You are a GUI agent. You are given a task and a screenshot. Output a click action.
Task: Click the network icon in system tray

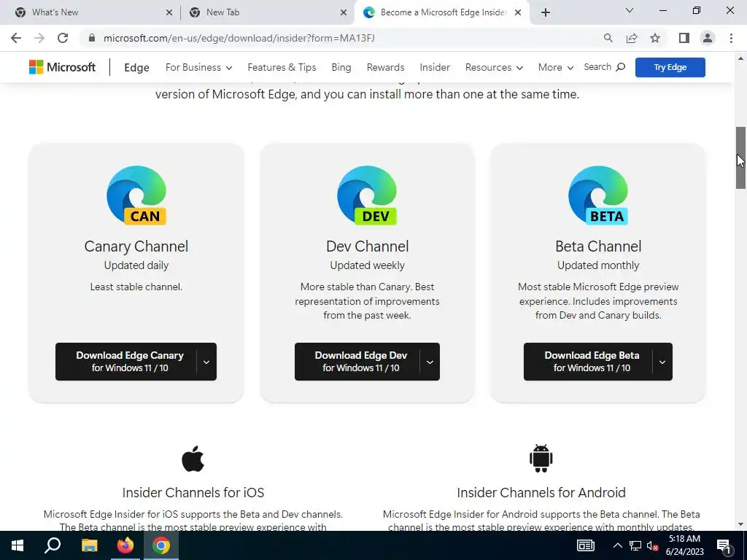point(635,545)
